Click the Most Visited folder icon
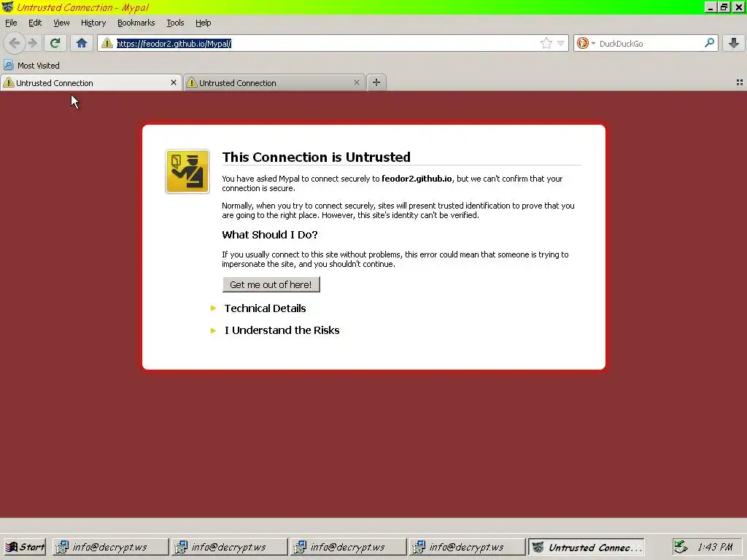The height and width of the screenshot is (560, 747). (x=9, y=65)
